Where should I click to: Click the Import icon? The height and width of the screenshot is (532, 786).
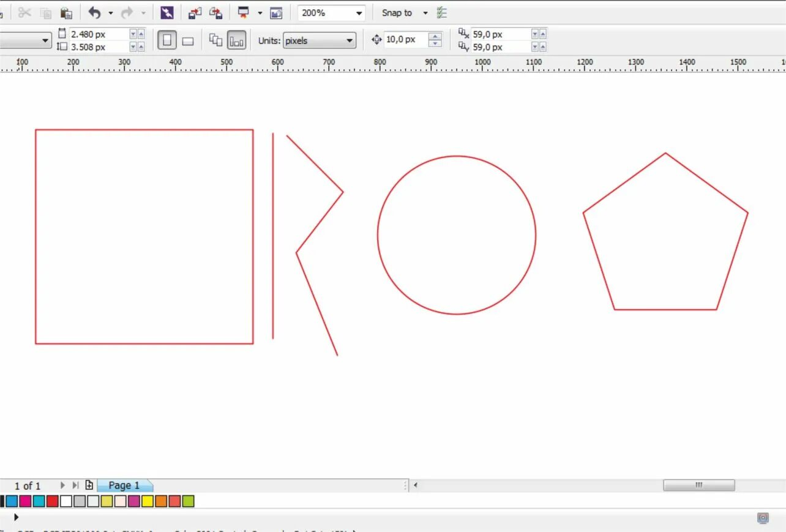(x=195, y=12)
